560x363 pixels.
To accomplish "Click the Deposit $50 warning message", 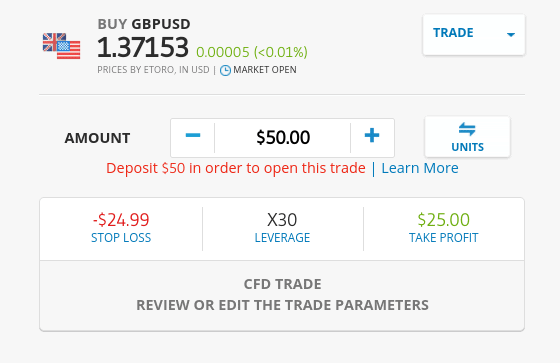I will tap(236, 168).
